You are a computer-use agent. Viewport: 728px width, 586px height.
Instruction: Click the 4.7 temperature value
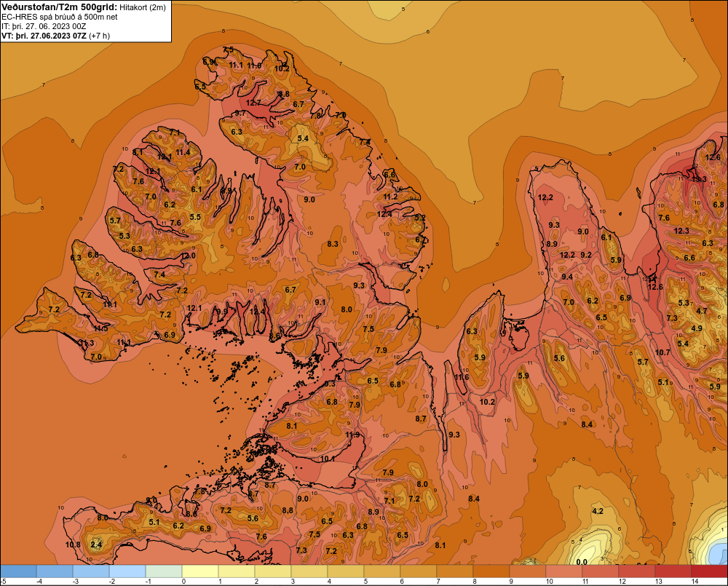tap(702, 311)
